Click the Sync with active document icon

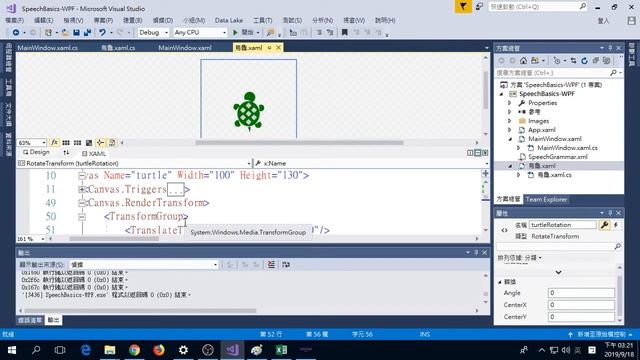pos(573,60)
